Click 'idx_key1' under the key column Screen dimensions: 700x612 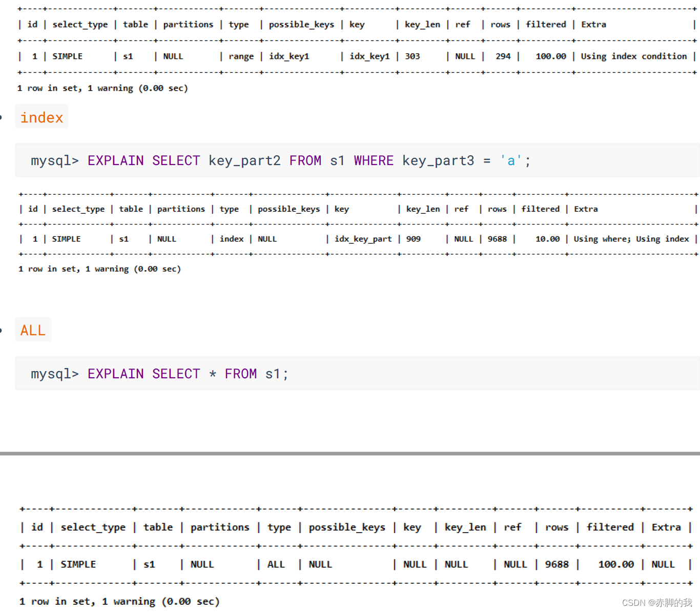pyautogui.click(x=369, y=56)
